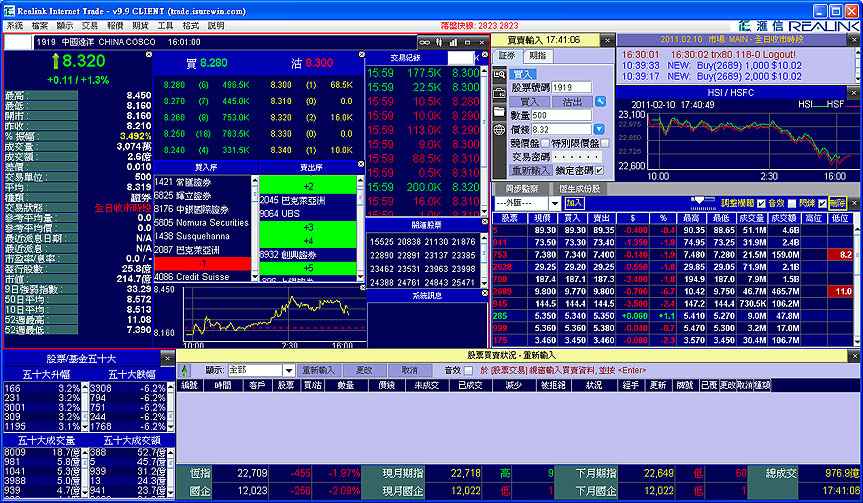This screenshot has width=863, height=503.
Task: Toggle the 音效 sound checkbox in watchlist toolbar
Action: pos(791,204)
